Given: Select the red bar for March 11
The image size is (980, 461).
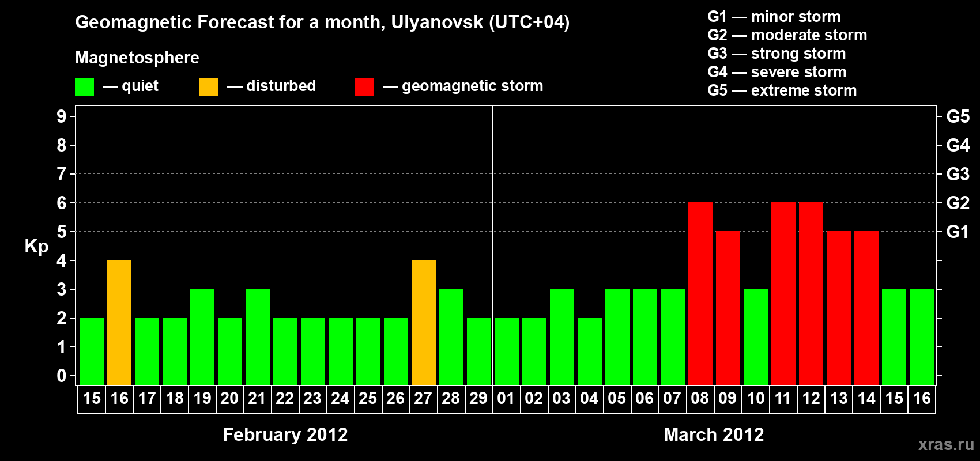Looking at the screenshot, I should tap(783, 293).
